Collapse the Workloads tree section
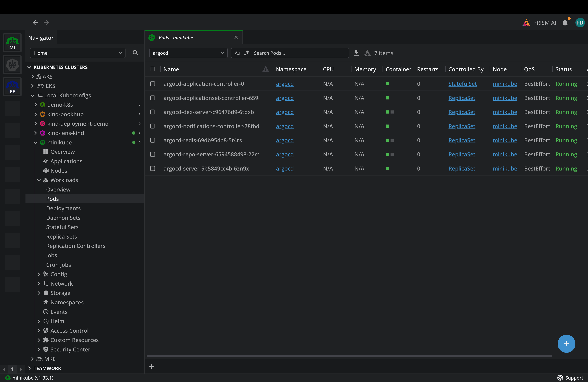 click(x=39, y=180)
